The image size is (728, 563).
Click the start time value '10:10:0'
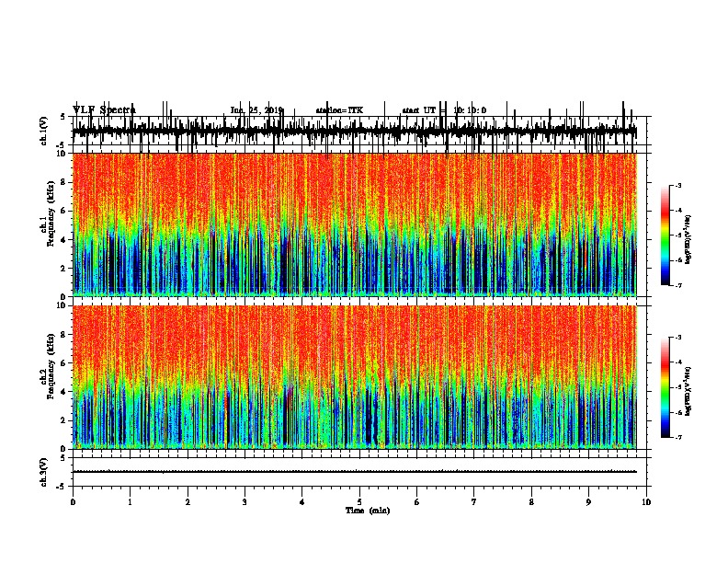tap(470, 110)
